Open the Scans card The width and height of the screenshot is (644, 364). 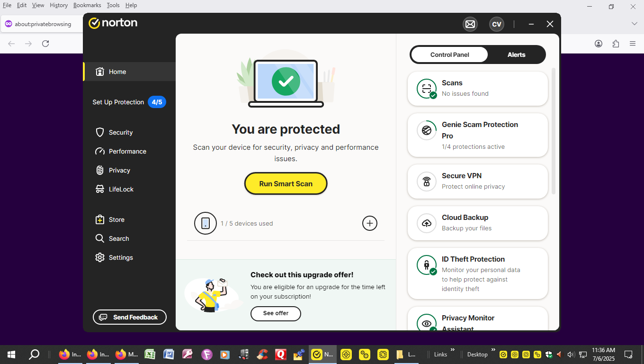tap(478, 89)
